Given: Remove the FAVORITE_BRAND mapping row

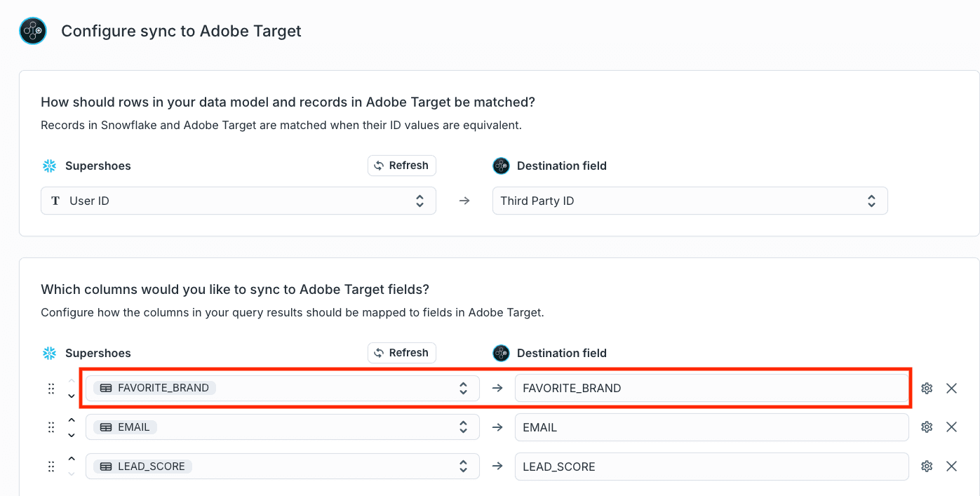Looking at the screenshot, I should point(951,388).
